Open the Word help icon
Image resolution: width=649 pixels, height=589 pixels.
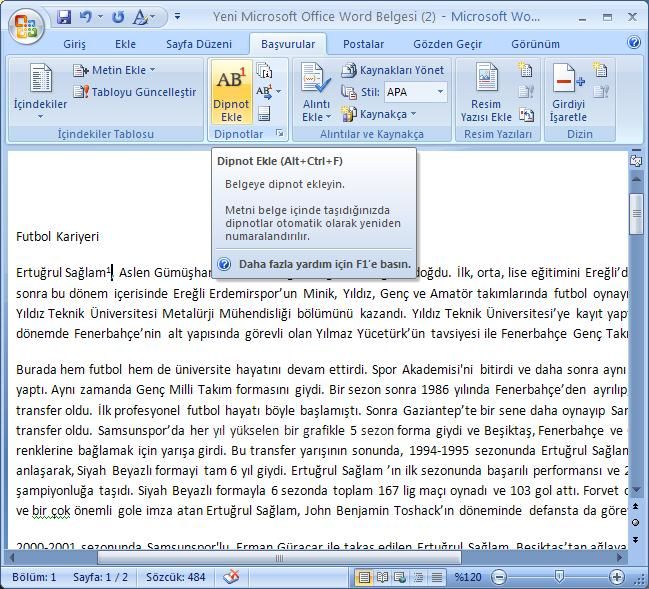click(634, 42)
